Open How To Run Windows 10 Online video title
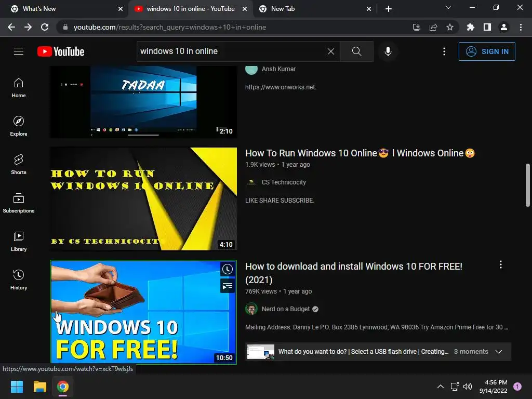This screenshot has width=532, height=399. (x=360, y=153)
